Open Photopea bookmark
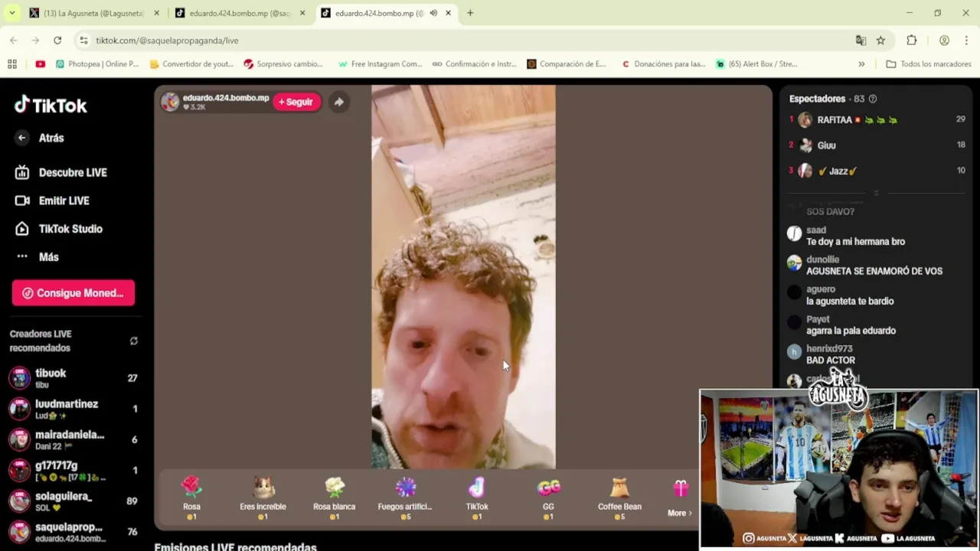980x551 pixels. 97,64
